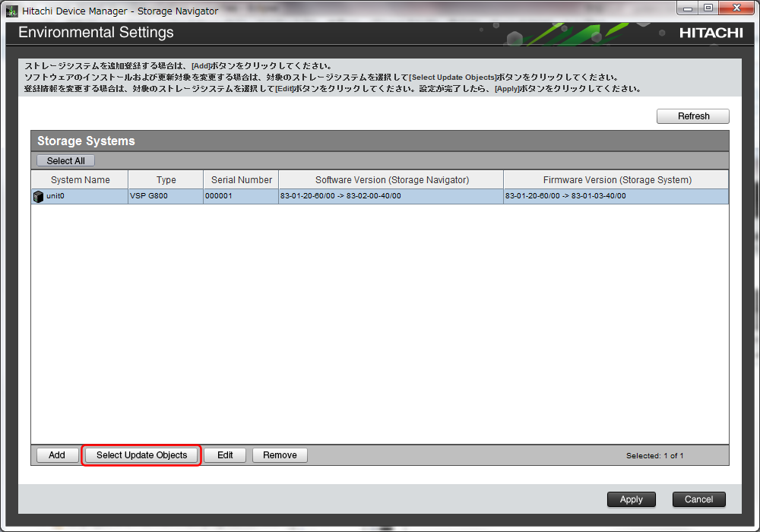Cancel the environmental settings dialog
The image size is (760, 532).
[x=698, y=499]
